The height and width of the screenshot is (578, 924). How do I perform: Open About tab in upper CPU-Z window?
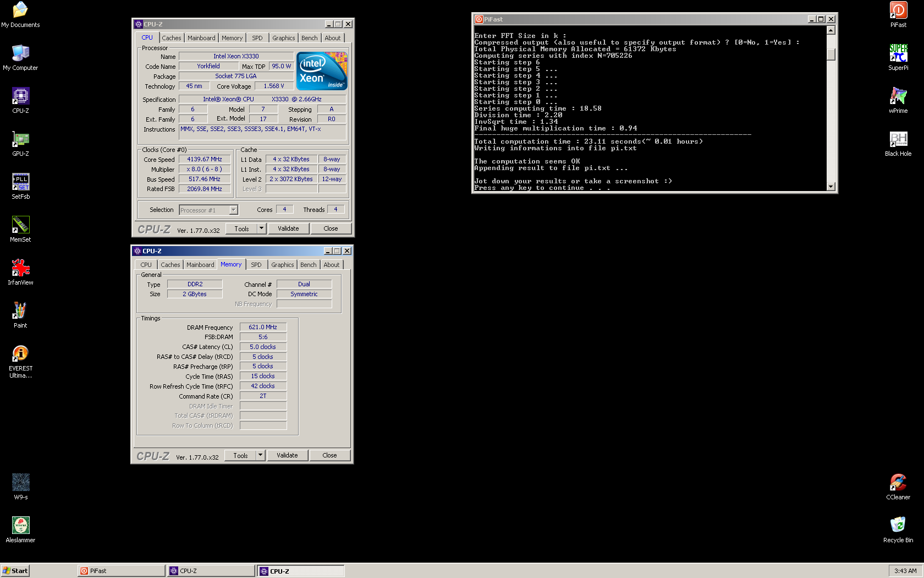tap(333, 38)
